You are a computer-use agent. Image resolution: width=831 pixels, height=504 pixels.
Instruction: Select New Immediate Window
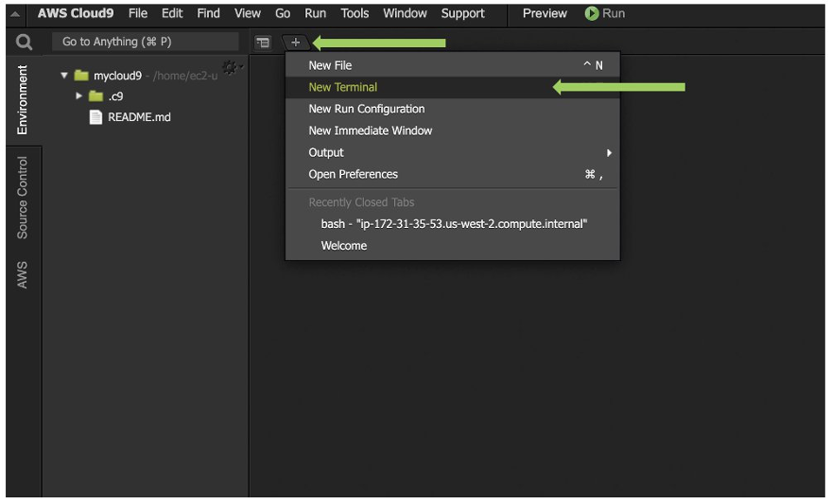pyautogui.click(x=453, y=130)
